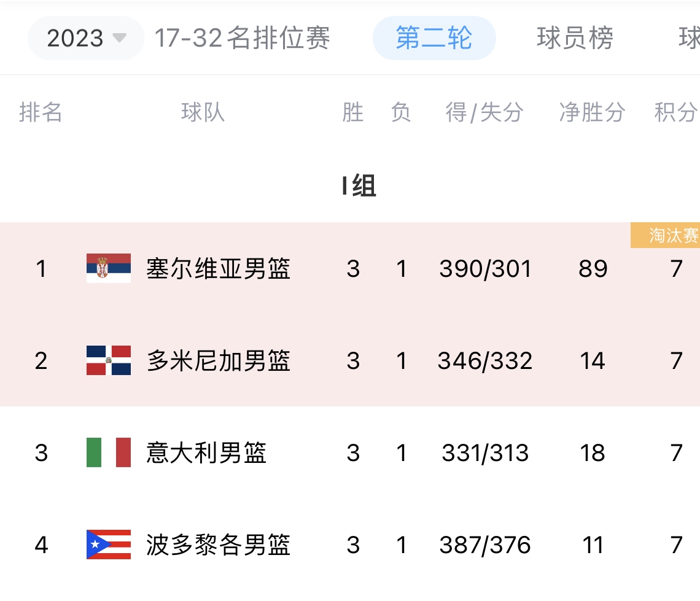Open 波多黎各男篮 team page

tap(219, 545)
